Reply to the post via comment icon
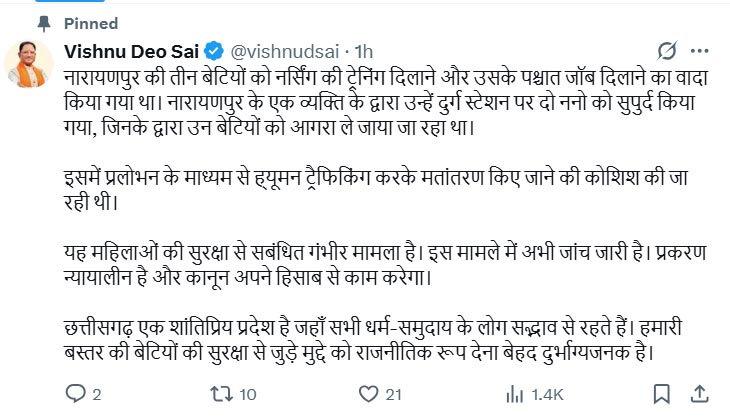Image resolution: width=730 pixels, height=420 pixels. (x=74, y=394)
